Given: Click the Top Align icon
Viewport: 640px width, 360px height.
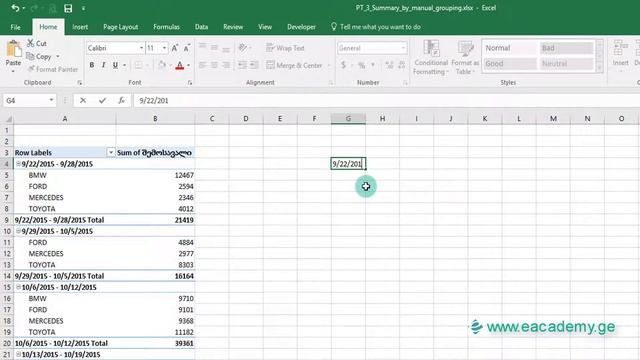Looking at the screenshot, I should point(202,47).
